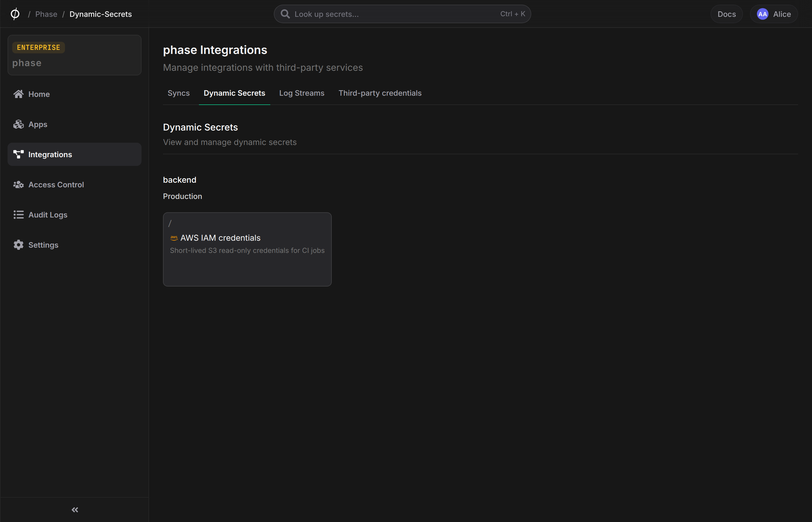
Task: Open the Docs link
Action: (x=726, y=14)
